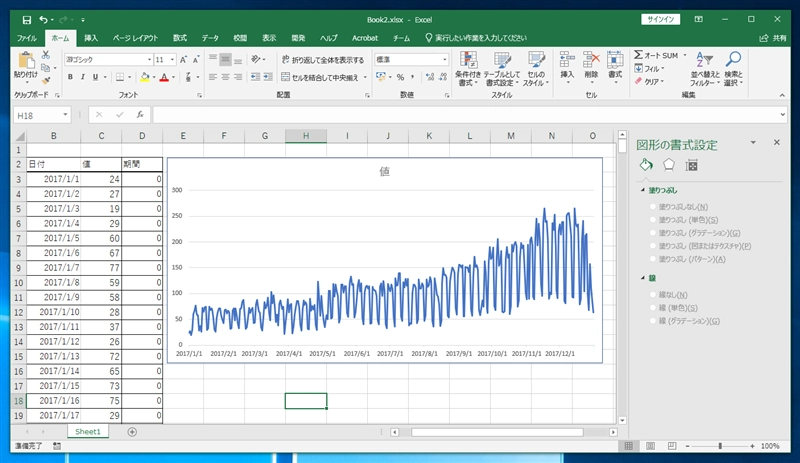The height and width of the screenshot is (463, 800).
Task: Click the formula bar input field
Action: coord(464,115)
